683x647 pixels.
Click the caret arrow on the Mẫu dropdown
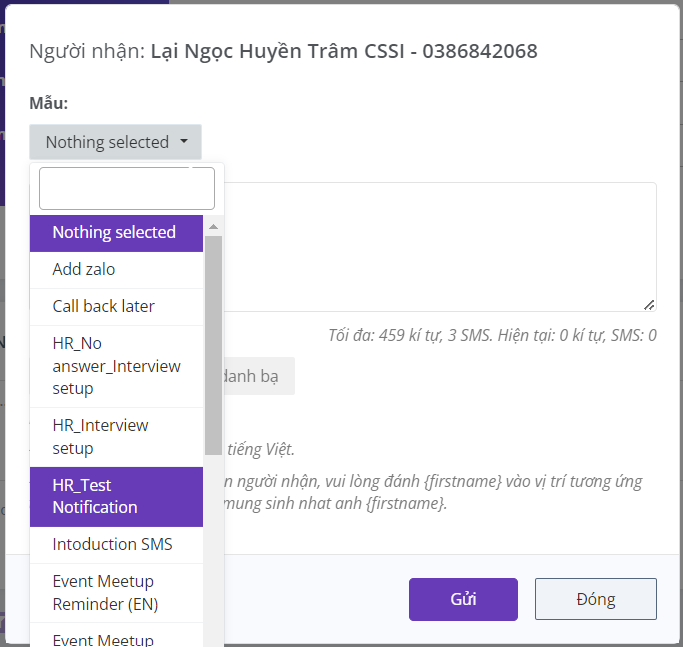click(x=184, y=142)
